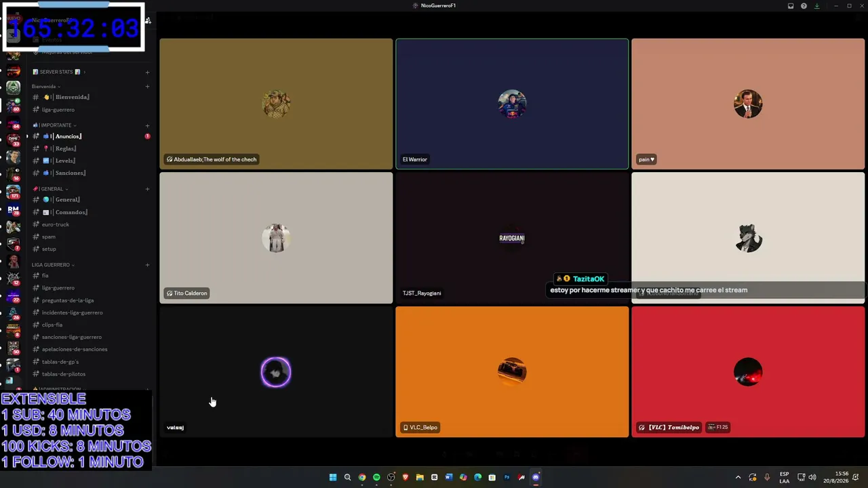Open server icon with badge 64

click(x=13, y=123)
